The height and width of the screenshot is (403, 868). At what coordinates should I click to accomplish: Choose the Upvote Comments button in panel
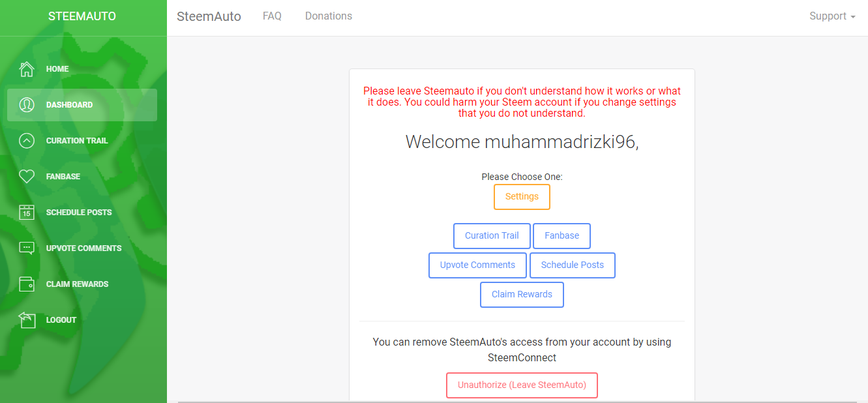(477, 265)
